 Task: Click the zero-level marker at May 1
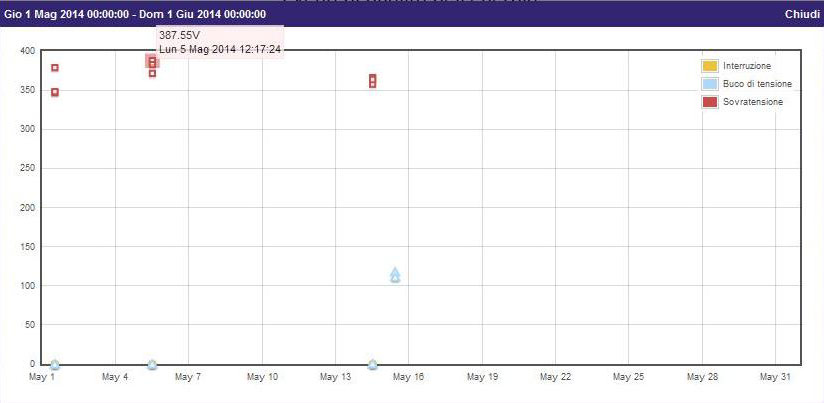click(55, 364)
